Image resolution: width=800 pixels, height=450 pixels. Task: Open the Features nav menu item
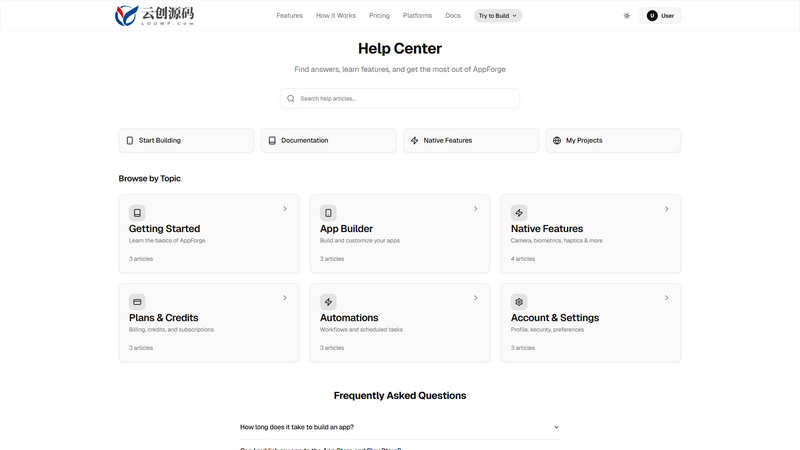pos(289,16)
